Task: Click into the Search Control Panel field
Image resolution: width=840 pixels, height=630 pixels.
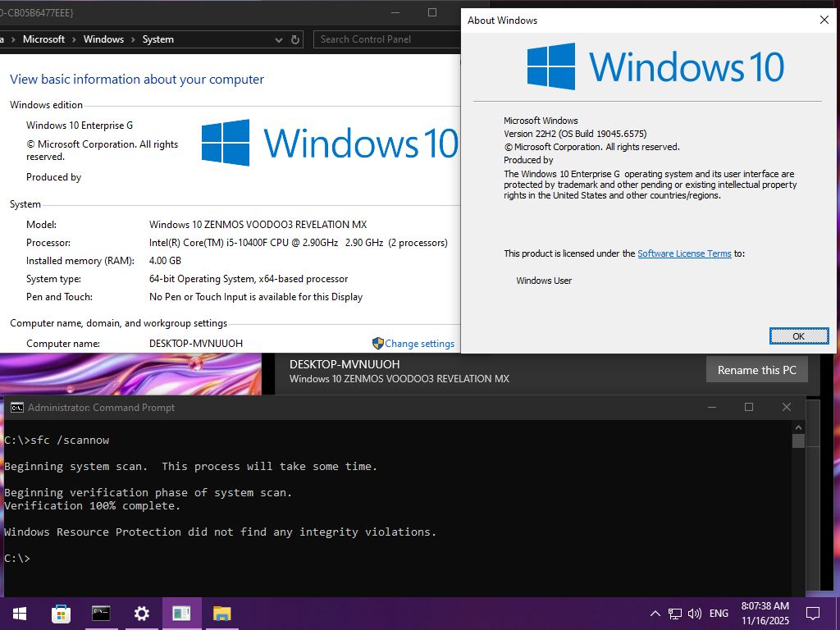Action: click(x=387, y=39)
